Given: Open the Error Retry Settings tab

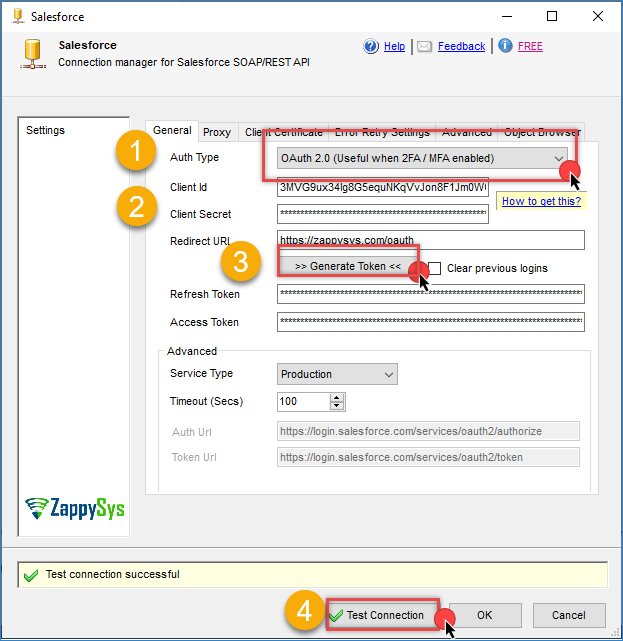Looking at the screenshot, I should pos(382,132).
